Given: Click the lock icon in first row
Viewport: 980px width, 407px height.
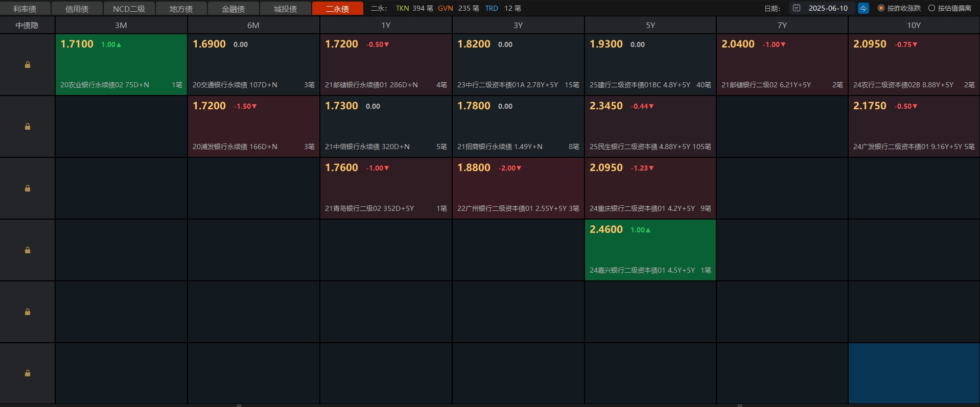Looking at the screenshot, I should tap(28, 65).
